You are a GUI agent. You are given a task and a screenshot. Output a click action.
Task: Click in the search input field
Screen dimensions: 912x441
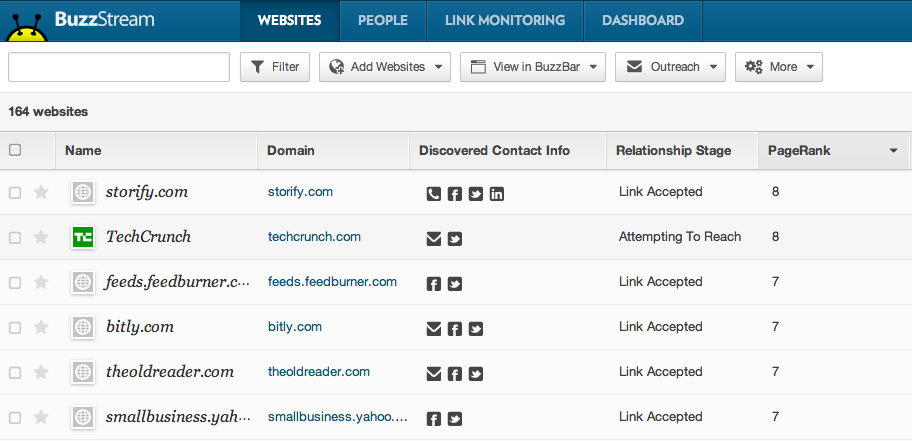click(x=119, y=67)
